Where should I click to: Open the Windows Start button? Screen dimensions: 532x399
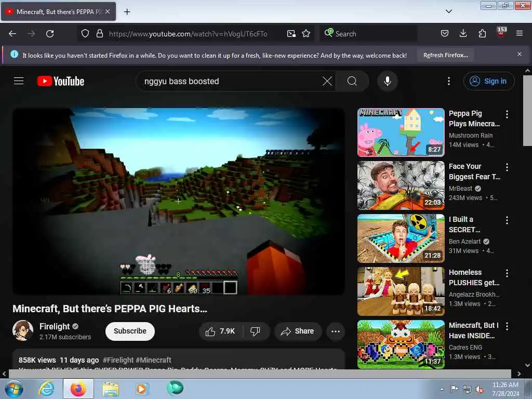click(14, 389)
